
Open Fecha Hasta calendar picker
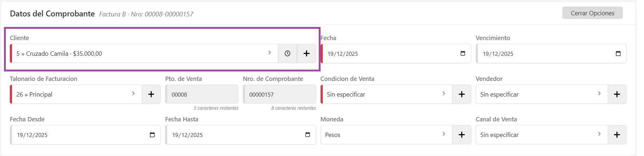(x=307, y=135)
